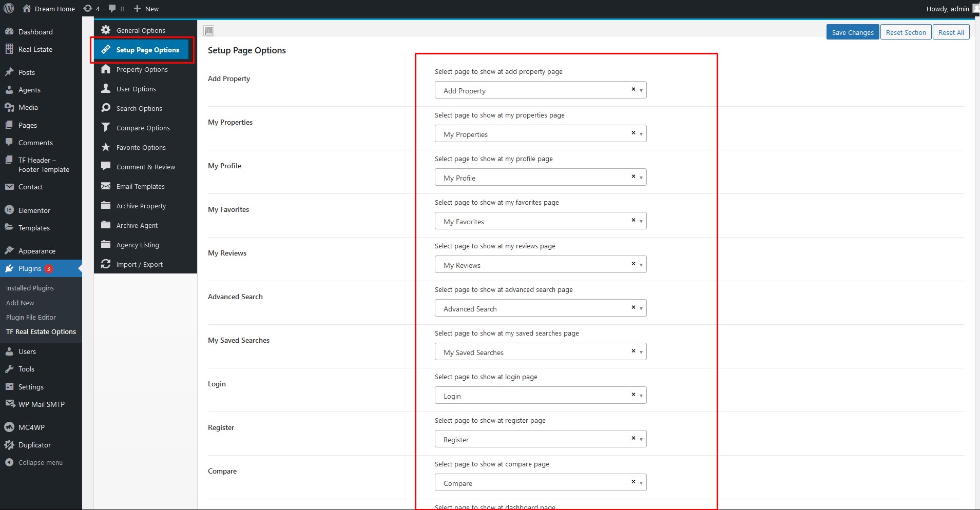The image size is (980, 510).
Task: Click the Reset Section button
Action: tap(906, 32)
